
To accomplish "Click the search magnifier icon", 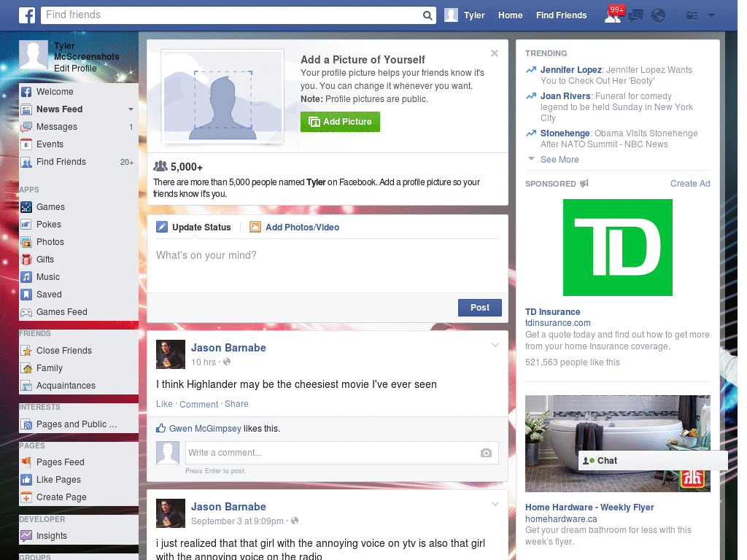I will [x=427, y=15].
